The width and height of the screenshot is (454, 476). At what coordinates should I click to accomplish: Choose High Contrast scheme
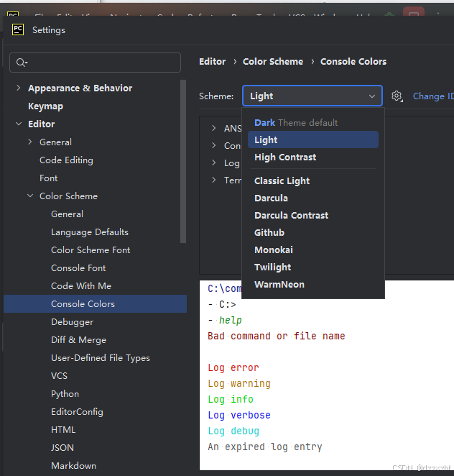[313, 157]
